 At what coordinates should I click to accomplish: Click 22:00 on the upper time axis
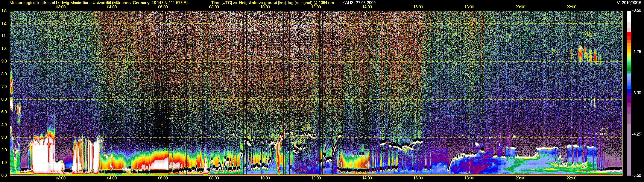(x=571, y=7)
